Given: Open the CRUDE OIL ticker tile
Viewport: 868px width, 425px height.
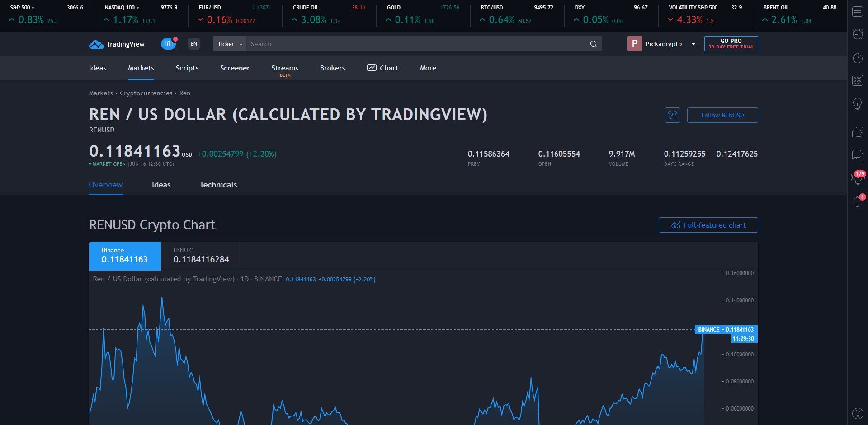Looking at the screenshot, I should point(329,14).
